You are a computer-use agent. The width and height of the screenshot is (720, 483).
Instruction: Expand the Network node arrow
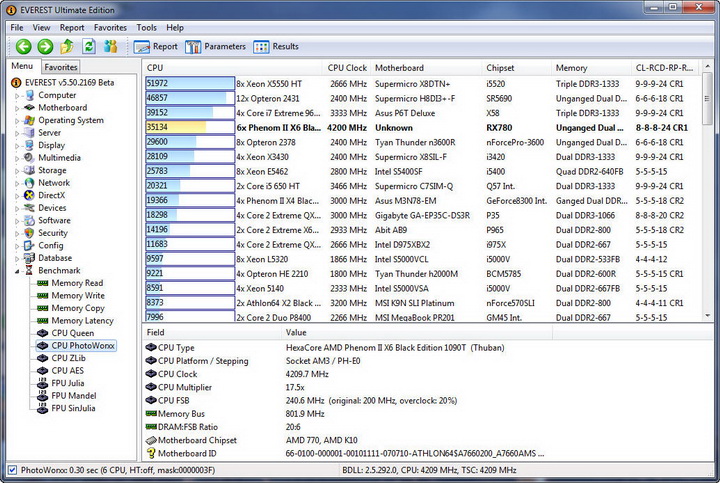click(17, 184)
